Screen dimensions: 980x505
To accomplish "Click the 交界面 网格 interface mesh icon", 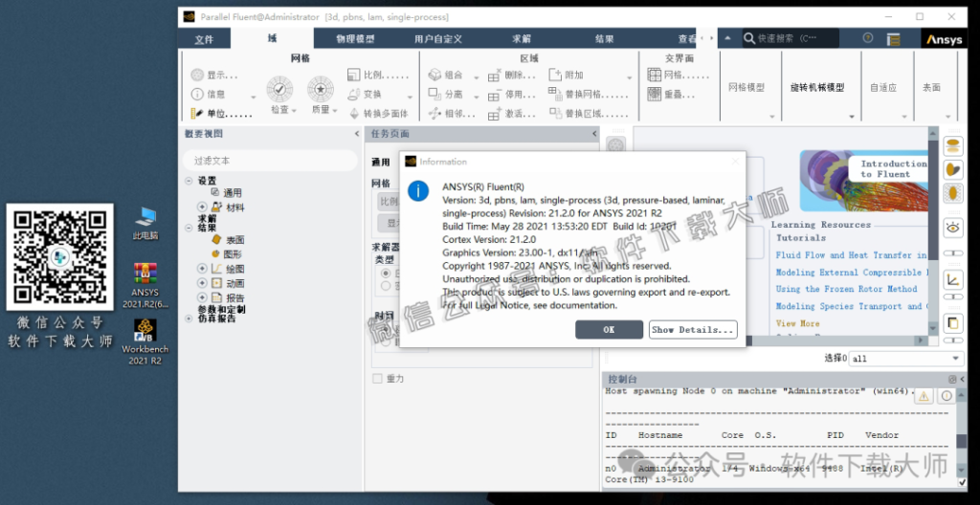I will tap(655, 75).
